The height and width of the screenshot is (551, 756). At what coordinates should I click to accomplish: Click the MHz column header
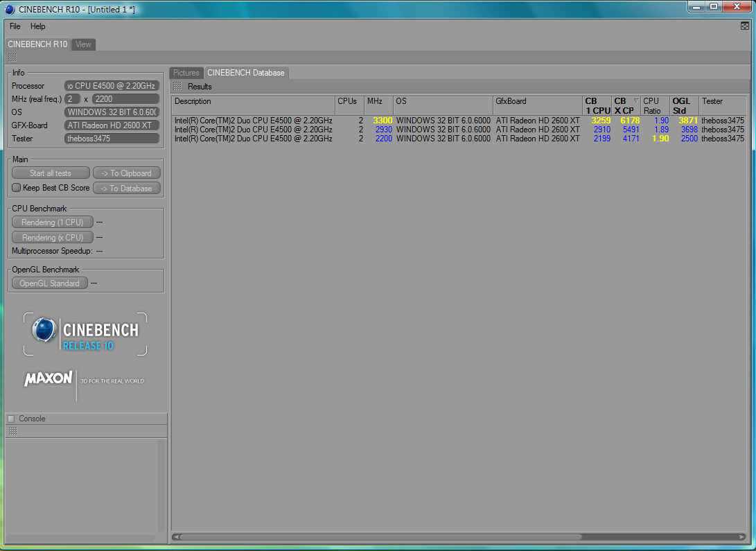click(378, 105)
